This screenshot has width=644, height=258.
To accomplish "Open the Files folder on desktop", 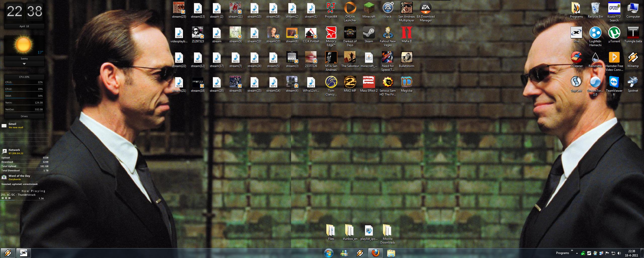I will (x=331, y=232).
